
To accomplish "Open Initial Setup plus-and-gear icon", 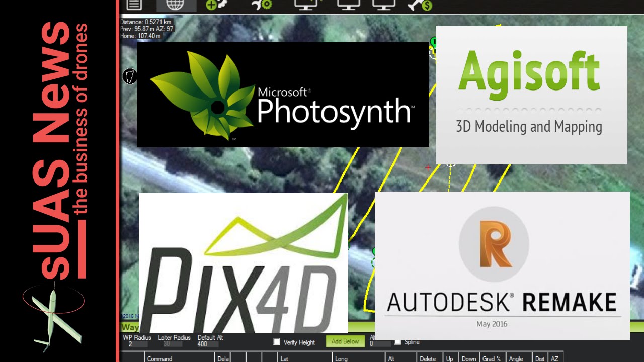I will pyautogui.click(x=217, y=5).
